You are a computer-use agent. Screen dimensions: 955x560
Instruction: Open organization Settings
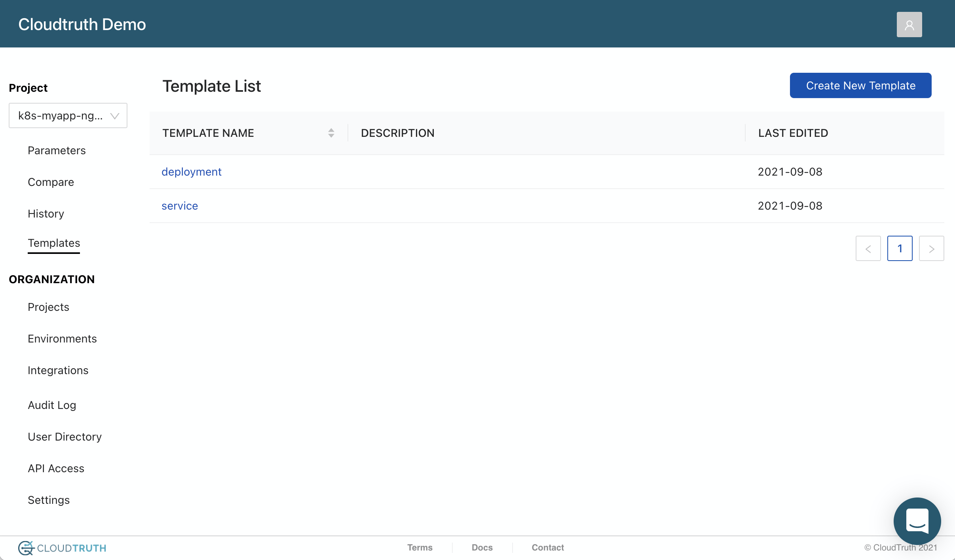[49, 500]
